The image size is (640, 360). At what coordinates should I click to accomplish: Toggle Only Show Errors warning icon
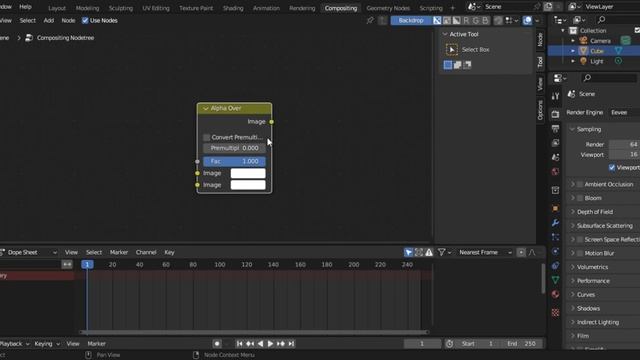click(429, 253)
